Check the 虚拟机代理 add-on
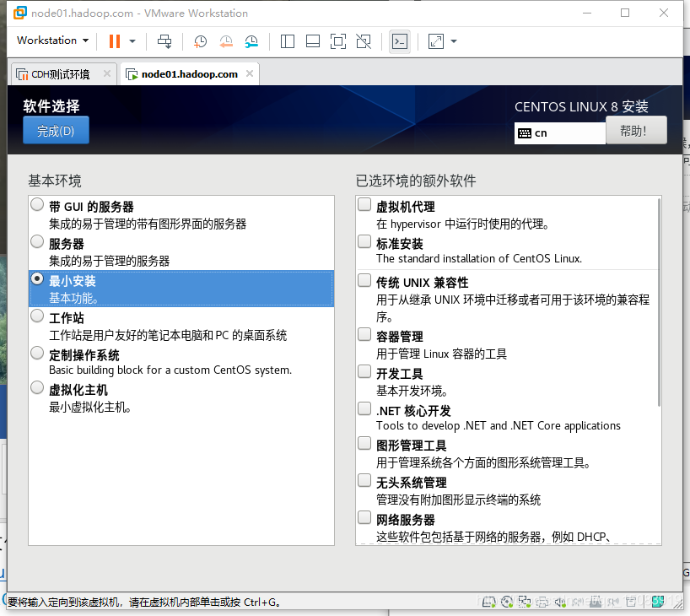Screen dimensions: 690x616 click(364, 204)
